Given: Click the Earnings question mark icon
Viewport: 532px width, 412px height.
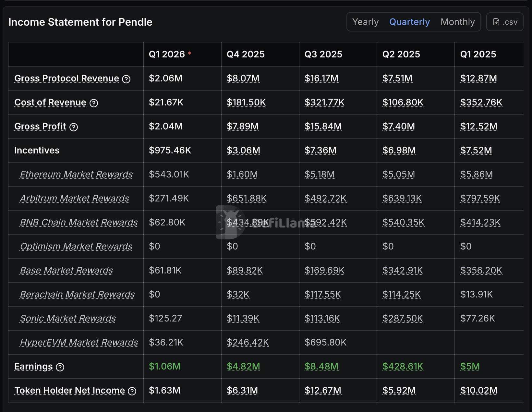Looking at the screenshot, I should point(60,367).
